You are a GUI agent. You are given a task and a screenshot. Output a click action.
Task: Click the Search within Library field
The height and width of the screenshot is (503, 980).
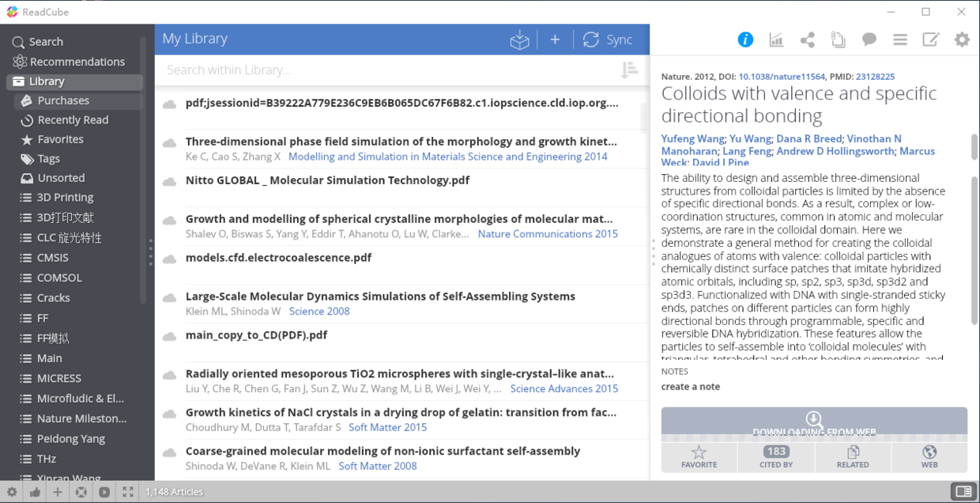[387, 70]
